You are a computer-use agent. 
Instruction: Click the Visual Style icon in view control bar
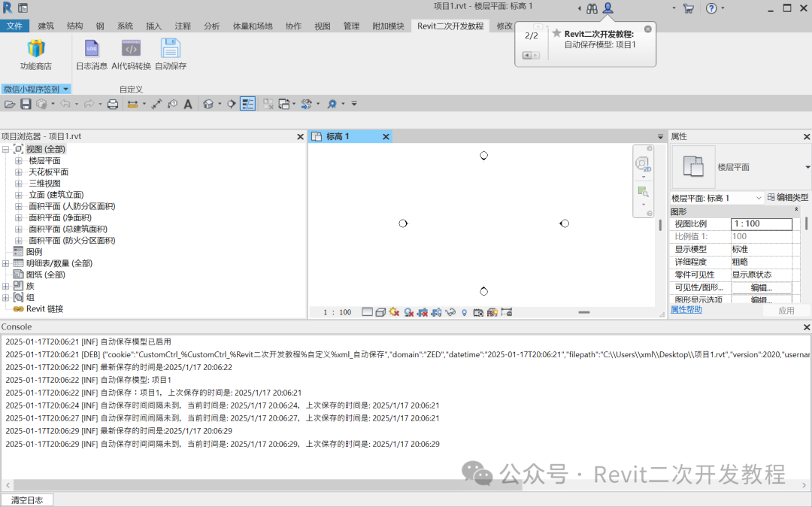380,312
